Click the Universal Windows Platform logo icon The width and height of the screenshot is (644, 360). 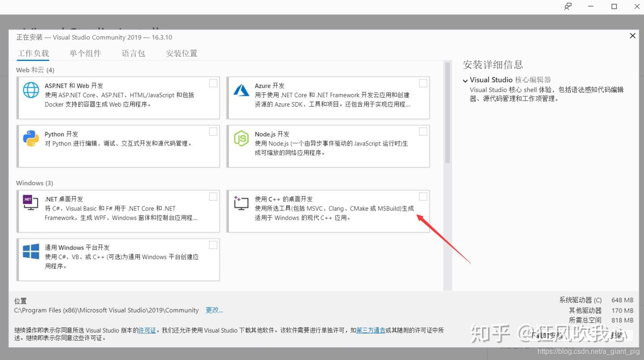click(31, 252)
